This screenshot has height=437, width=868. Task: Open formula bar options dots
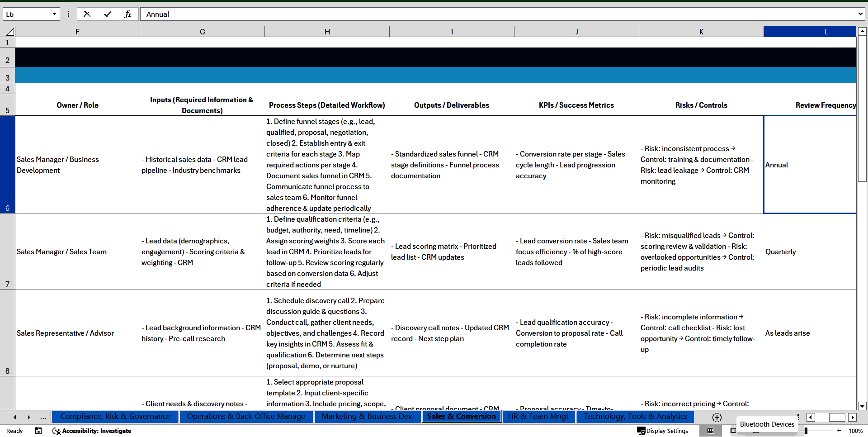(68, 14)
